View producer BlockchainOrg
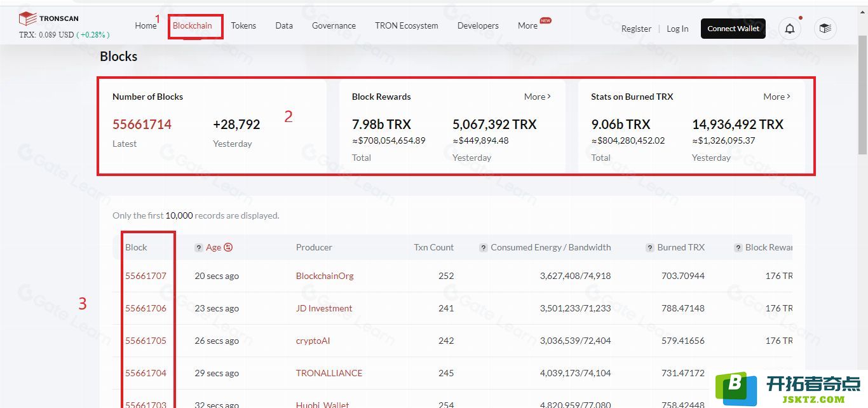 [325, 276]
